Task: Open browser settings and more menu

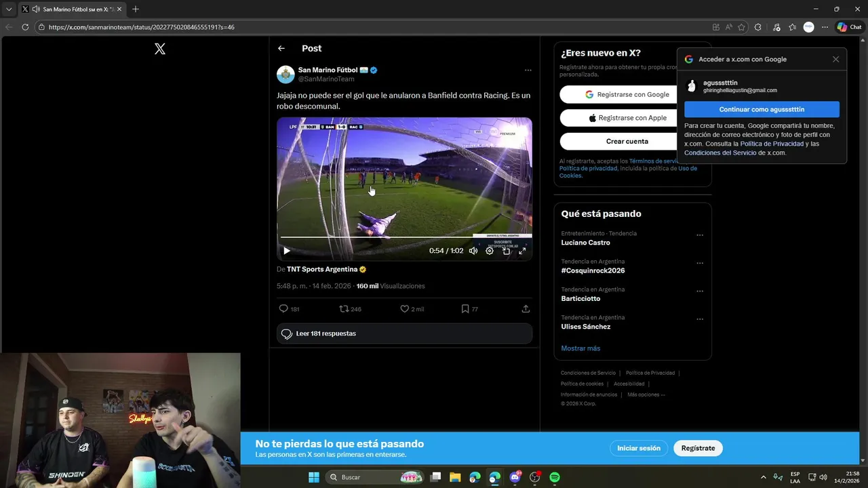Action: click(825, 27)
